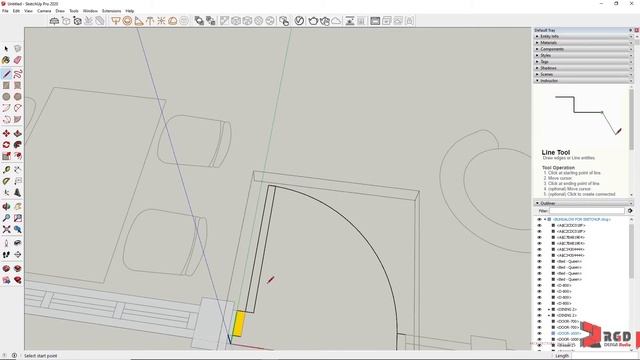Activate the Orbit tool
Viewport: 640px width, 360px height.
(6, 207)
